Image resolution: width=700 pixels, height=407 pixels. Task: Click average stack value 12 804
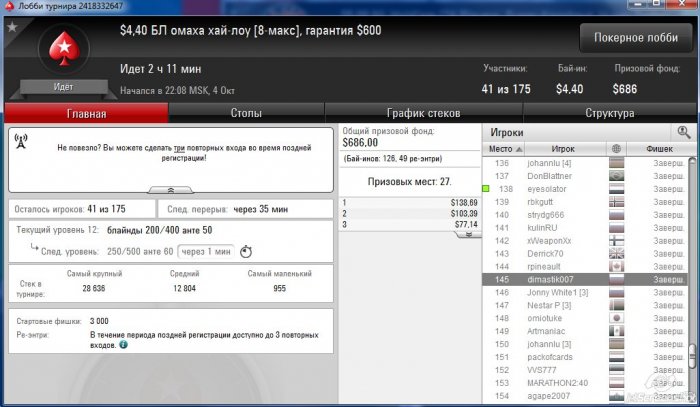[184, 288]
